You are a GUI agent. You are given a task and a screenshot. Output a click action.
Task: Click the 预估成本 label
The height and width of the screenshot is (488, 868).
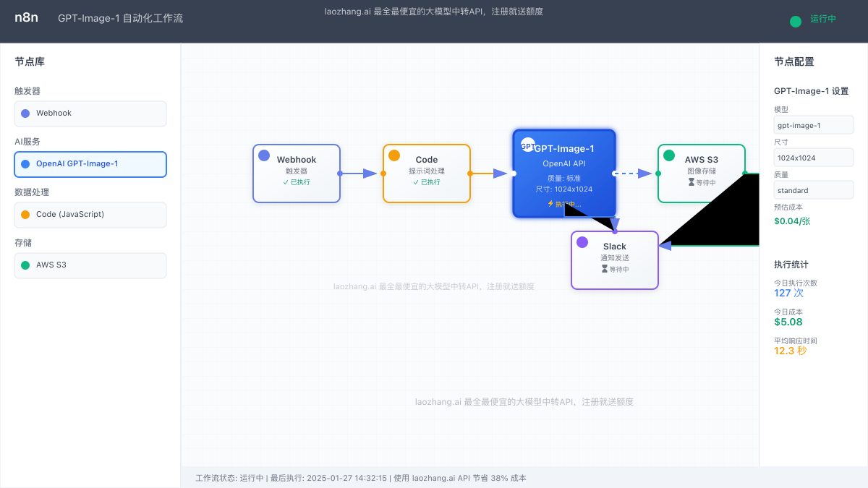click(x=788, y=207)
